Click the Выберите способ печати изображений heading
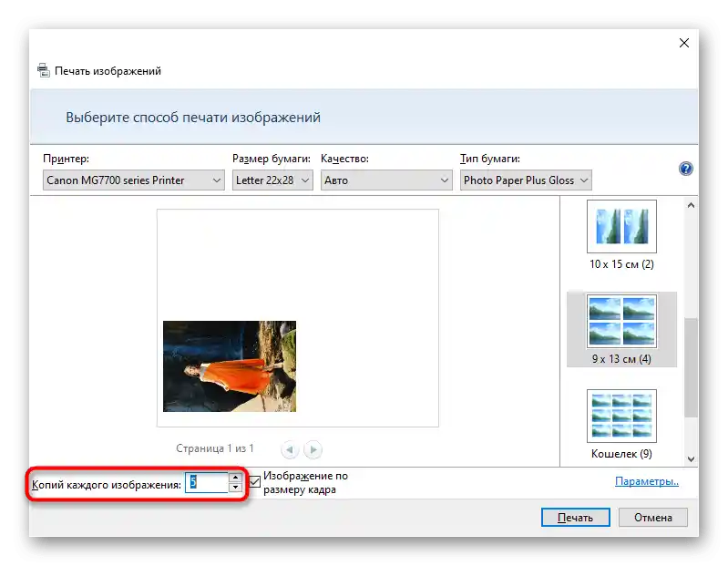Image resolution: width=728 pixels, height=566 pixels. (x=193, y=117)
